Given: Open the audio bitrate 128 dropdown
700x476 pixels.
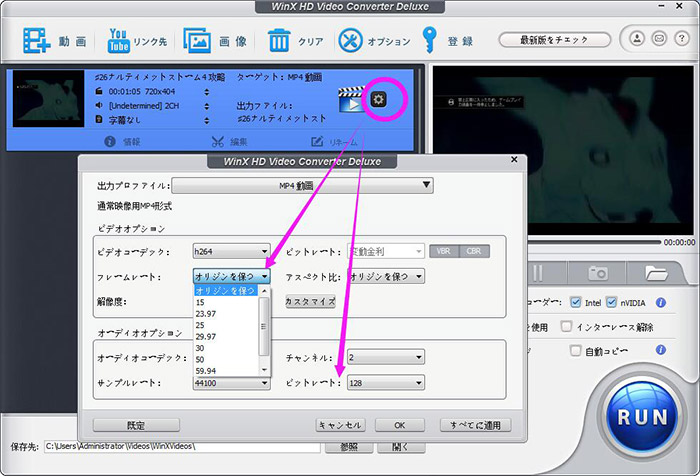Looking at the screenshot, I should [x=386, y=383].
